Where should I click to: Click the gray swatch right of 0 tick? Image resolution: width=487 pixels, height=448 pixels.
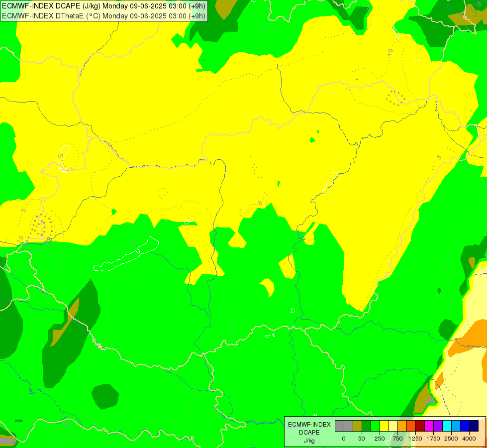click(349, 426)
